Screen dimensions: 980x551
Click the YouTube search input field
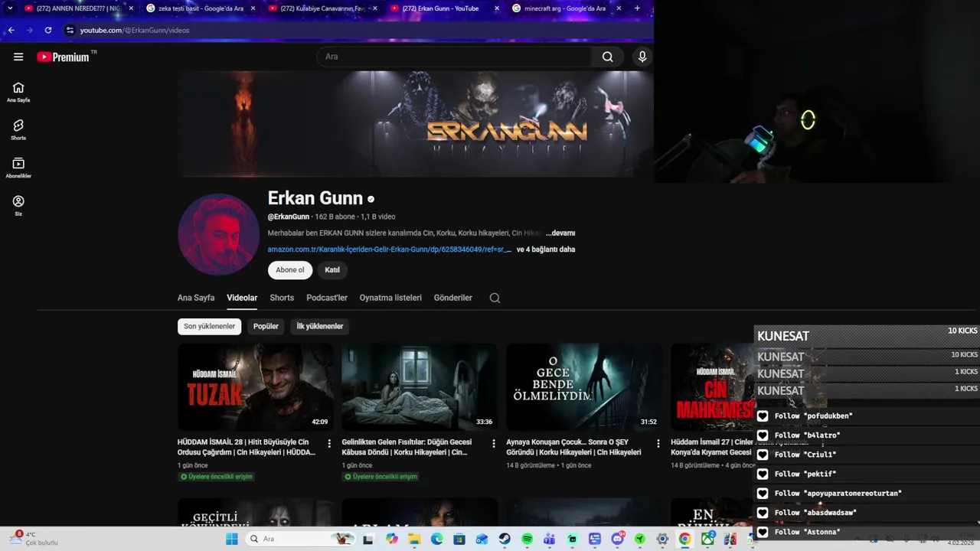[454, 57]
